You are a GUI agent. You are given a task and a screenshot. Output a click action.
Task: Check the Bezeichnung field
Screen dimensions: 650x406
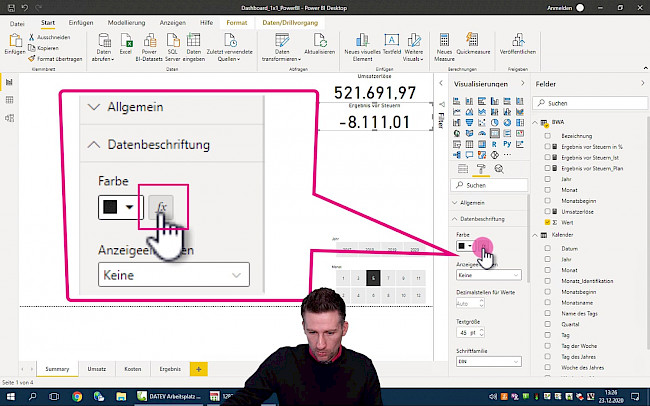tap(548, 136)
